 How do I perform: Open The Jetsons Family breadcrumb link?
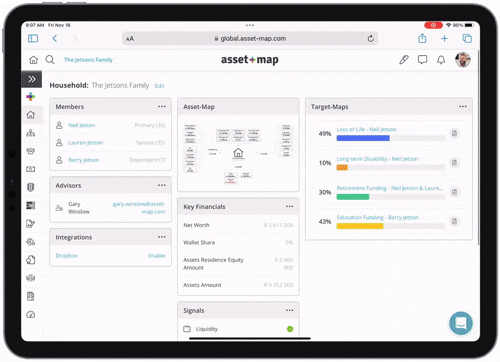click(88, 60)
